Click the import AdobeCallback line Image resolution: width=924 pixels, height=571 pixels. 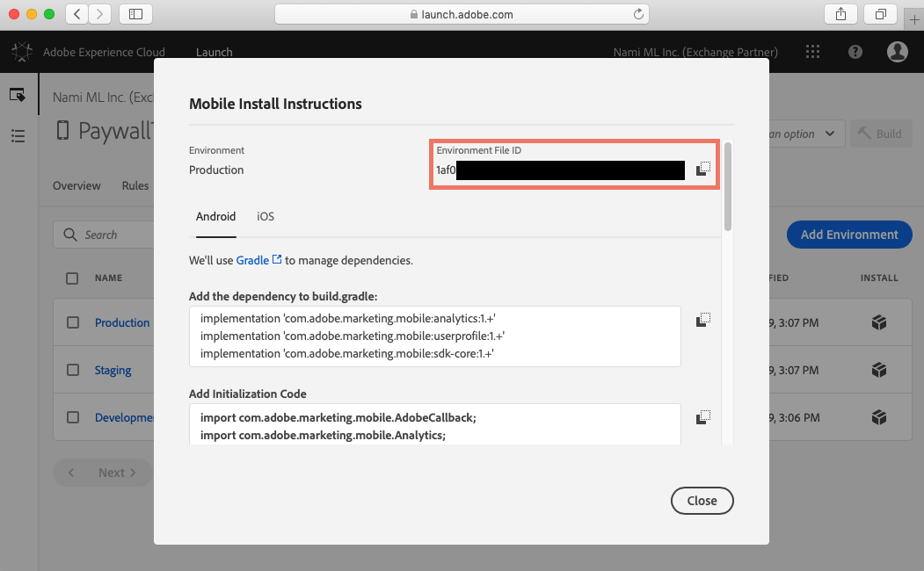(338, 417)
